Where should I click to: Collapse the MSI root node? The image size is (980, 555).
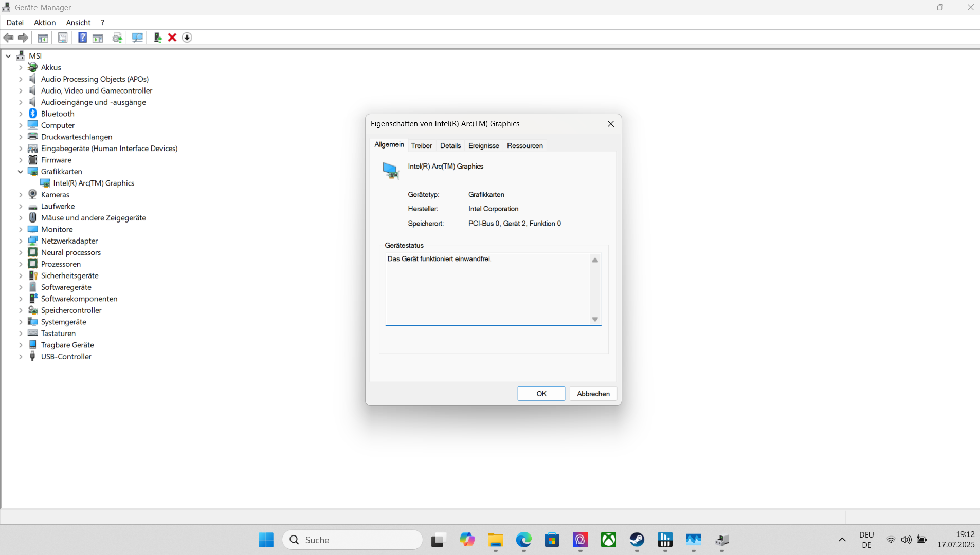pos(8,56)
